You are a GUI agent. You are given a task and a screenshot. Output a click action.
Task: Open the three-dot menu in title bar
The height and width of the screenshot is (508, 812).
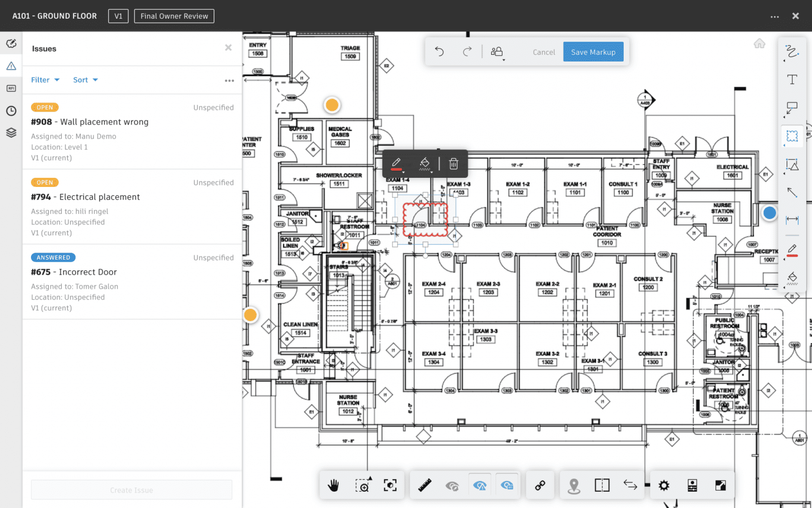click(x=774, y=16)
